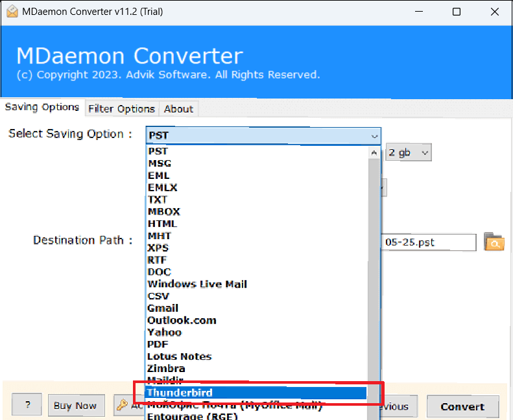513x420 pixels.
Task: Close the MDaemon Converter window
Action: coord(495,12)
